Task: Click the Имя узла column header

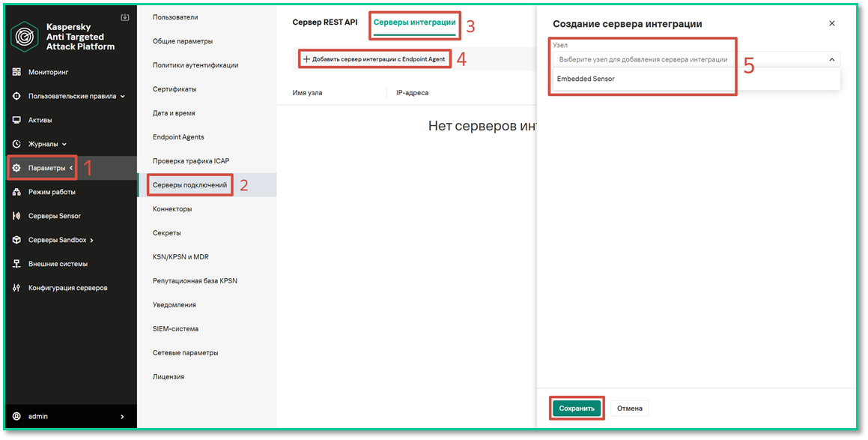Action: tap(307, 92)
